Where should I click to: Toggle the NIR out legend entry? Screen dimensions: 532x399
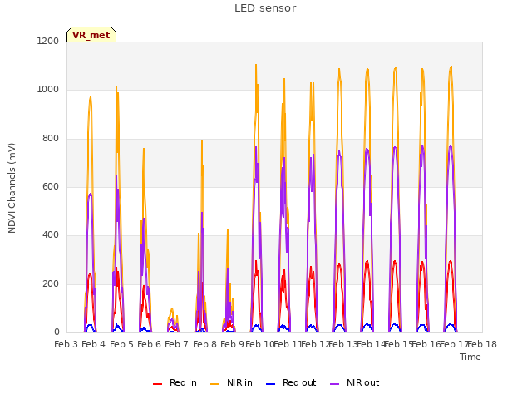click(355, 382)
